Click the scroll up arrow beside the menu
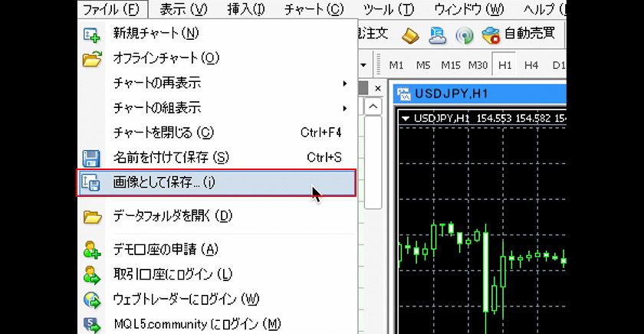 coord(373,107)
